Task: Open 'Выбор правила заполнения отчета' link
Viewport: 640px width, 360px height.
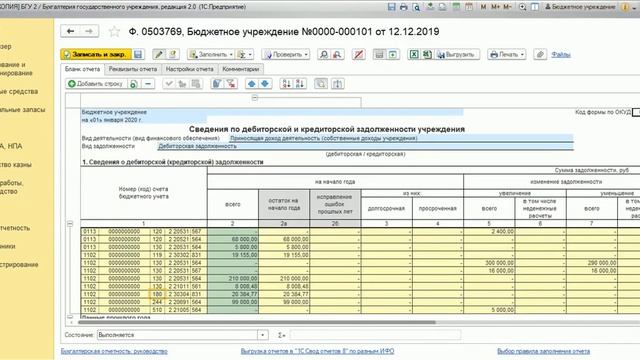Action: pos(543,351)
